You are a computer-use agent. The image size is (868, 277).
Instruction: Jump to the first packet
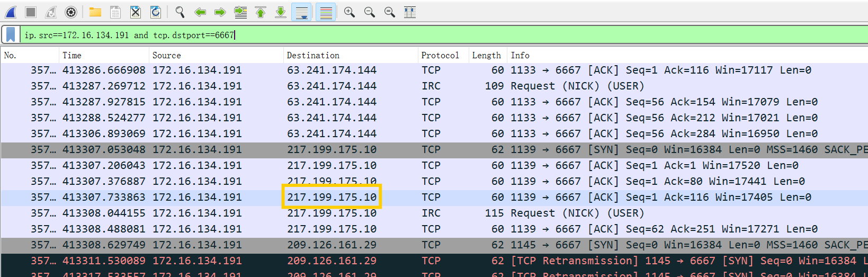(261, 12)
